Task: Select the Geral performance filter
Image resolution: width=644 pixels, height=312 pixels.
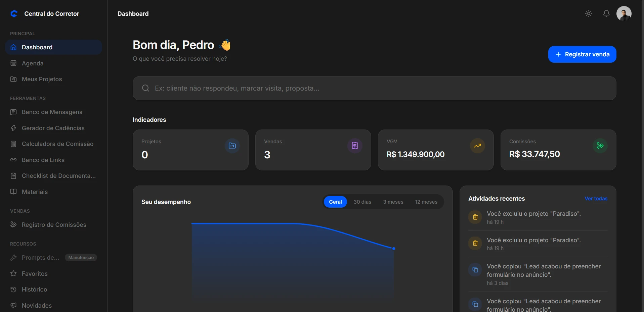Action: coord(335,202)
